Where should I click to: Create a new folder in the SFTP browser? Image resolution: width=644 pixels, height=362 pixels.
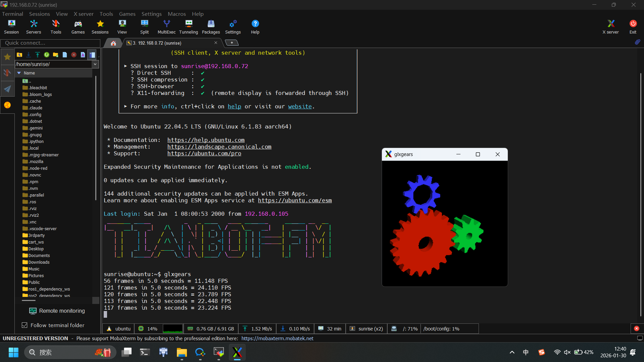(56, 55)
